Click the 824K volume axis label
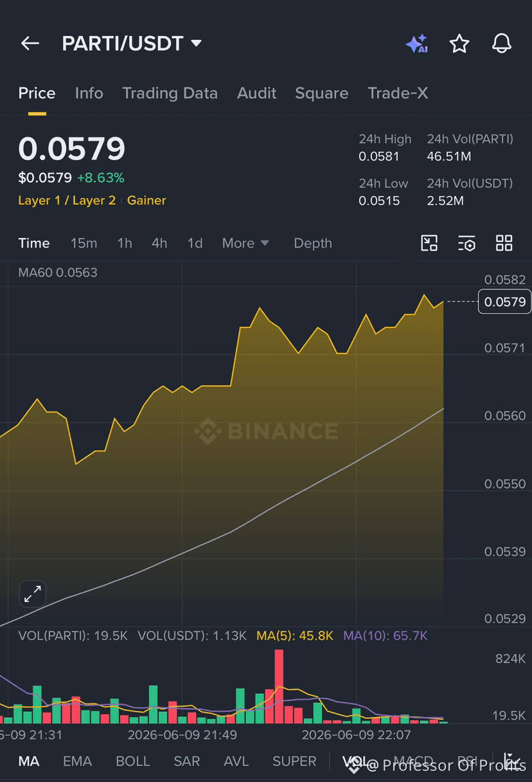This screenshot has height=782, width=532. coord(510,659)
